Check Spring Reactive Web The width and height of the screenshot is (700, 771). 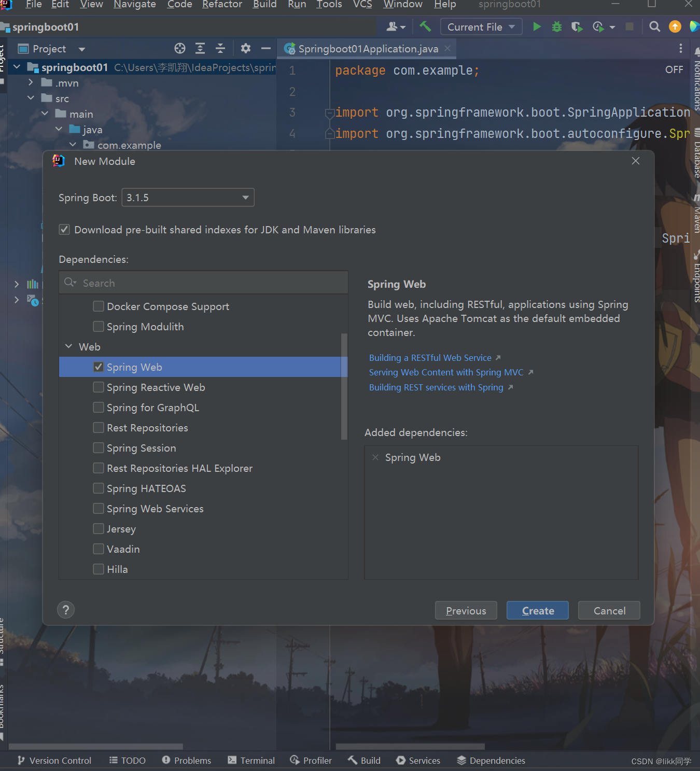point(99,387)
